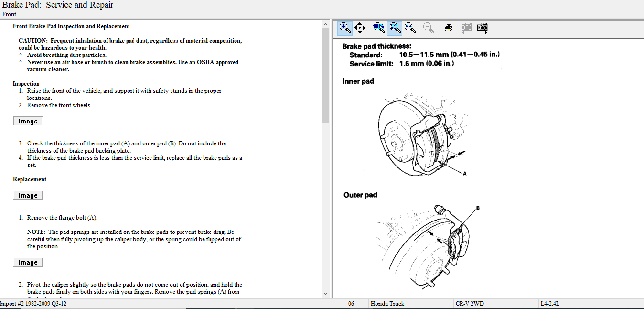Activate the pan arrows tool
The width and height of the screenshot is (644, 309).
pyautogui.click(x=360, y=28)
